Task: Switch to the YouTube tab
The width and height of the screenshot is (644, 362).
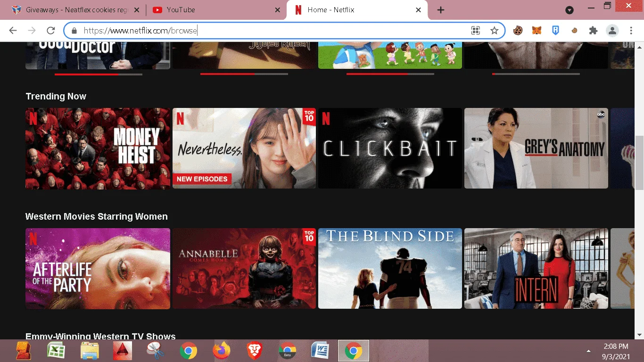Action: [x=215, y=10]
